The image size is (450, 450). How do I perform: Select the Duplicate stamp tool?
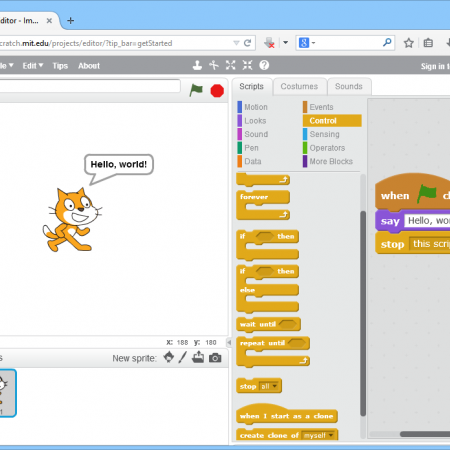click(x=197, y=65)
